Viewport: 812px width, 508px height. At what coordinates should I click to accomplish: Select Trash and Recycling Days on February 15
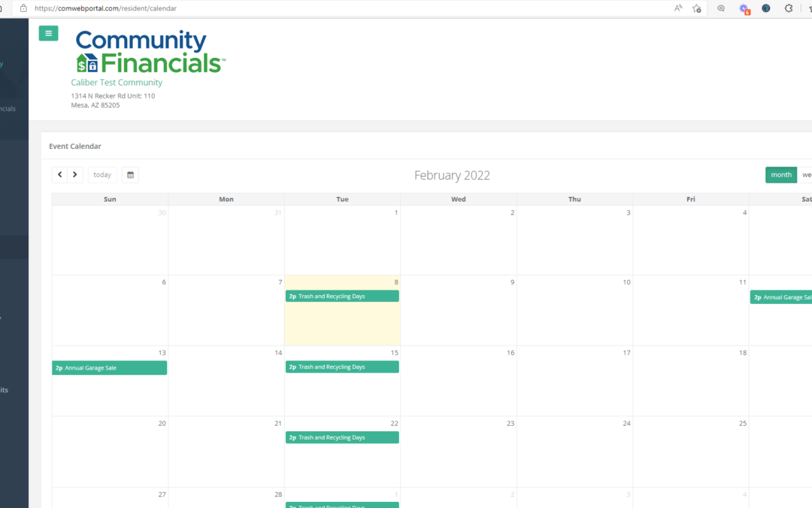click(342, 367)
